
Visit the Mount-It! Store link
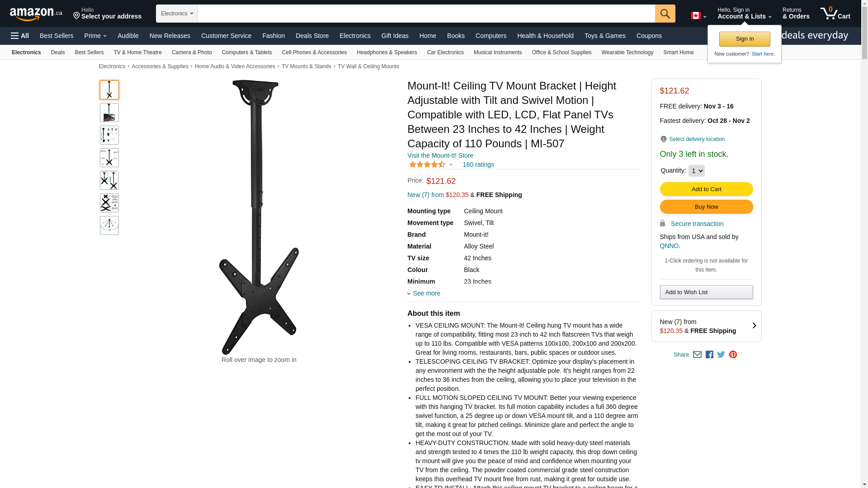pos(440,155)
